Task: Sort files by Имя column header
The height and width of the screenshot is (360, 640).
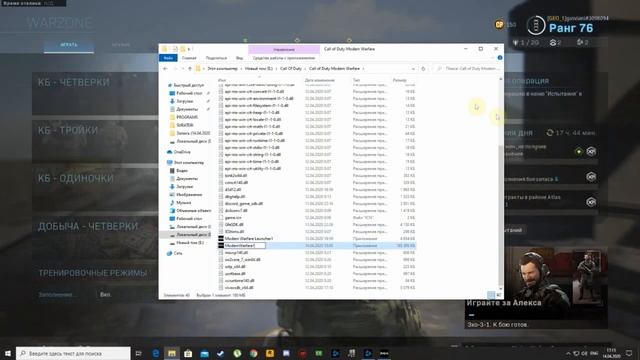Action: coord(222,80)
